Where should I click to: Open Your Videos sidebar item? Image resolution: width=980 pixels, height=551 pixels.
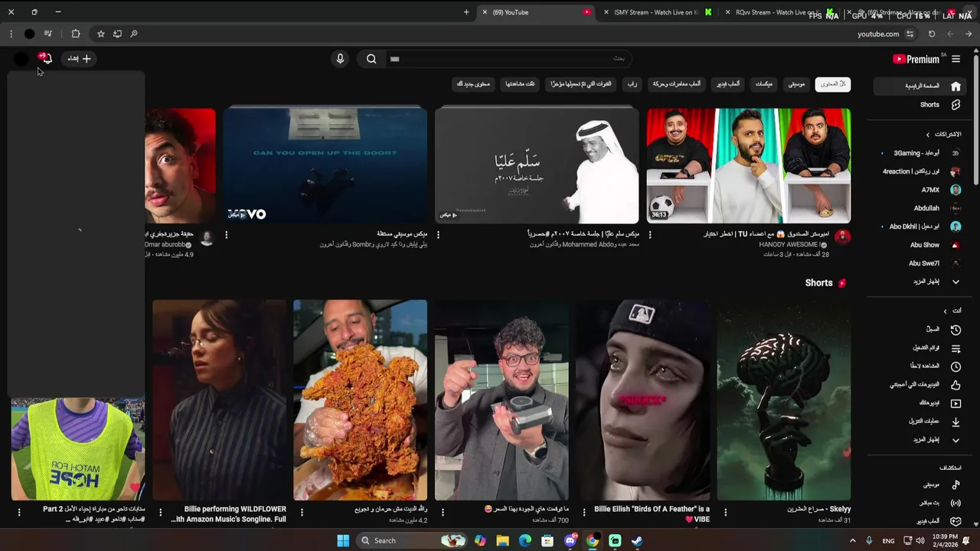pos(918,403)
